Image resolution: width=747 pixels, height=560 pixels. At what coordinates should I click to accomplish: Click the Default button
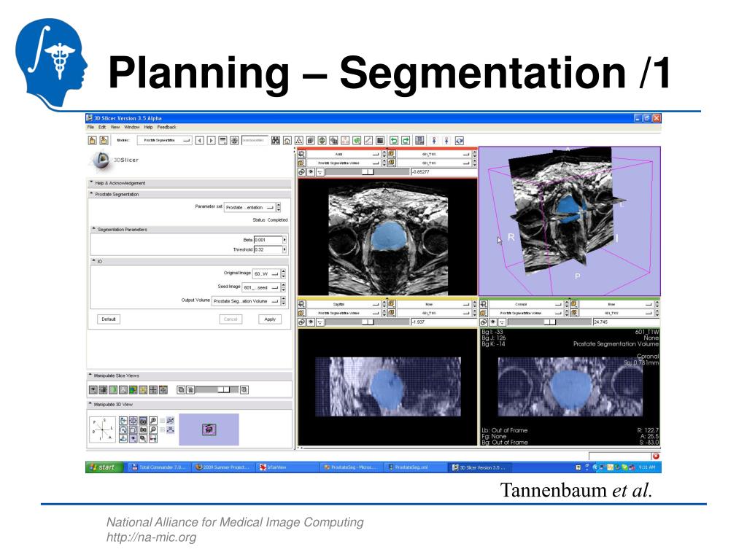point(108,319)
